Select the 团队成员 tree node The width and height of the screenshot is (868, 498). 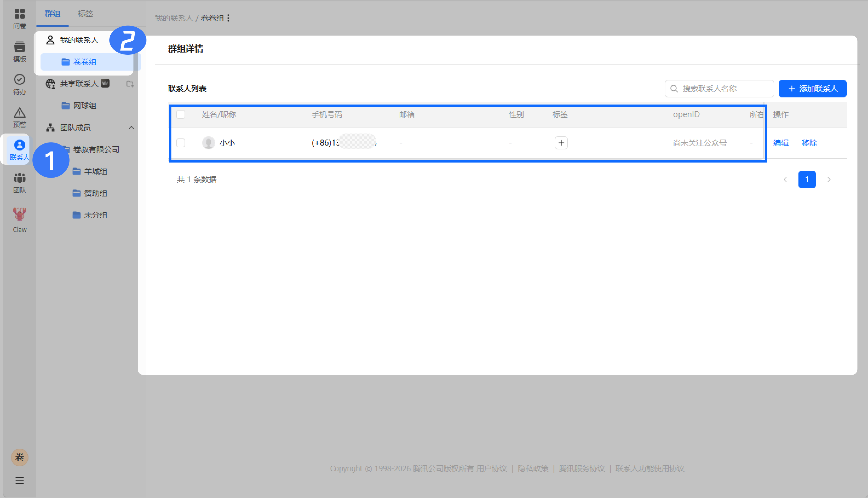[75, 128]
